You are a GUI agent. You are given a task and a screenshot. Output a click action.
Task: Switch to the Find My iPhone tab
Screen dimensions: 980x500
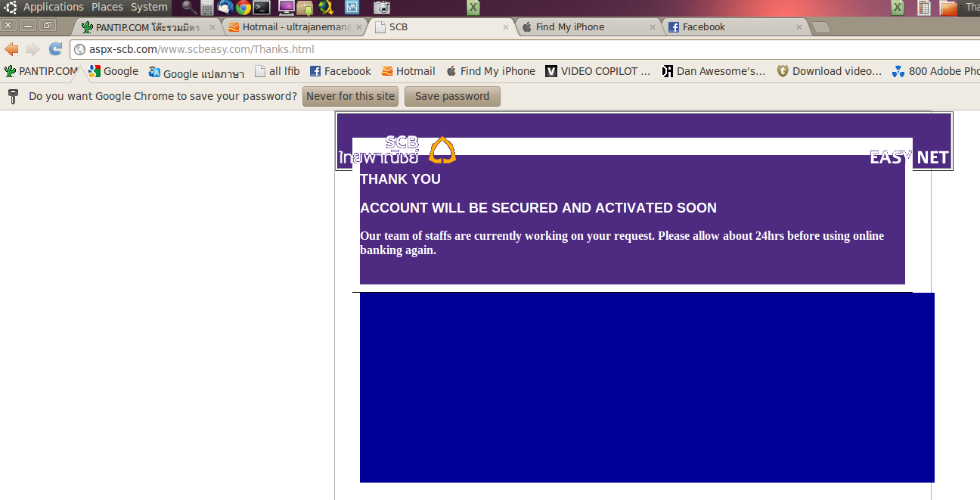pyautogui.click(x=588, y=27)
